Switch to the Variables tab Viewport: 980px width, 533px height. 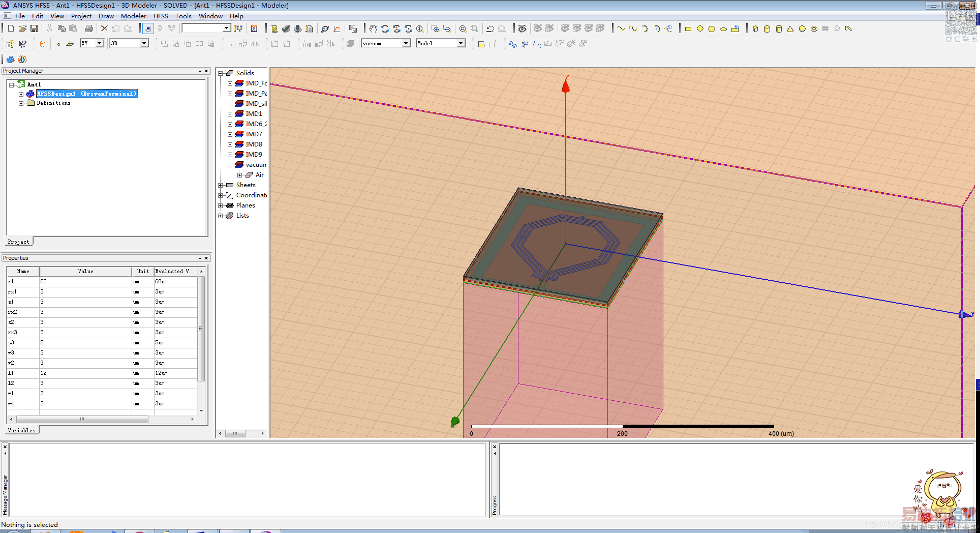coord(22,430)
